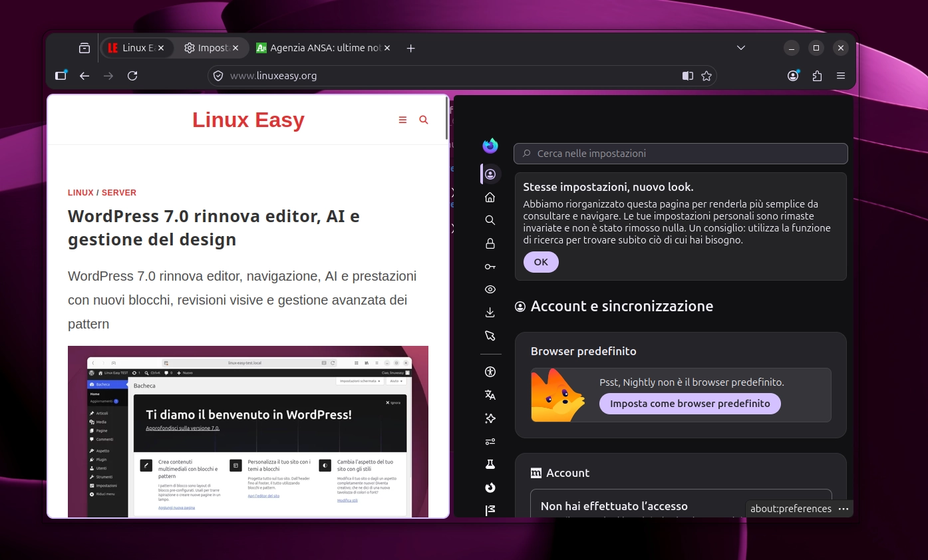Open the eye icon settings category
The image size is (928, 560).
pos(490,289)
